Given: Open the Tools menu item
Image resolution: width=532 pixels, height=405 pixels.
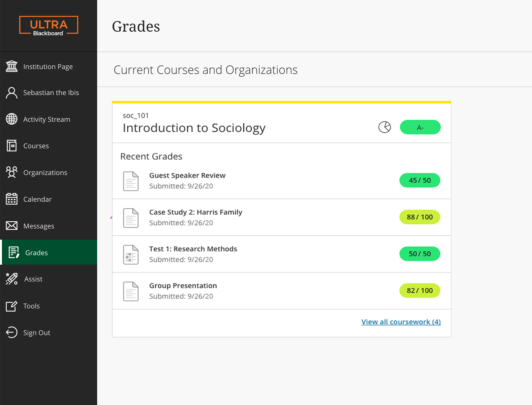Looking at the screenshot, I should 49,306.
